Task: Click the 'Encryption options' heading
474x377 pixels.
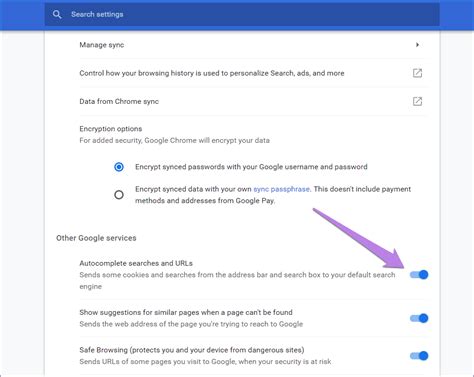Action: (111, 129)
